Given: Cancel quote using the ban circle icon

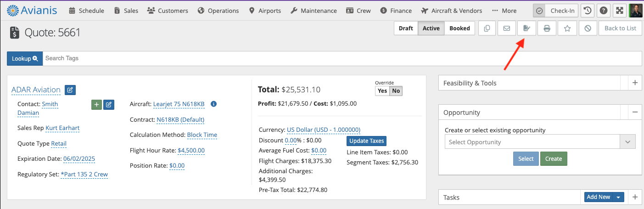Looking at the screenshot, I should pos(588,28).
